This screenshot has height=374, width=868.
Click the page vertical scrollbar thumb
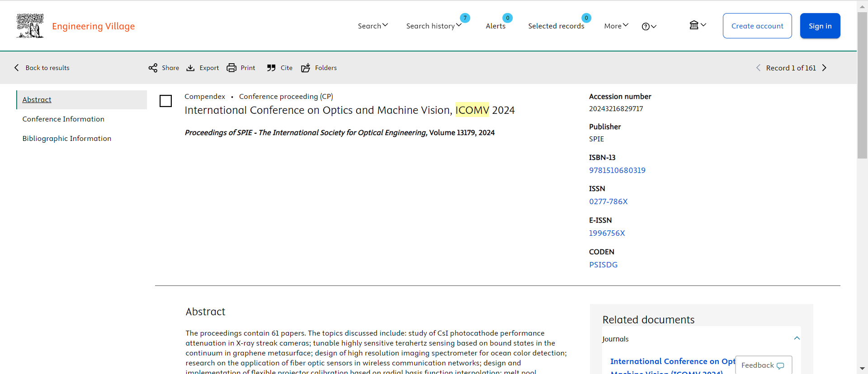[x=862, y=86]
